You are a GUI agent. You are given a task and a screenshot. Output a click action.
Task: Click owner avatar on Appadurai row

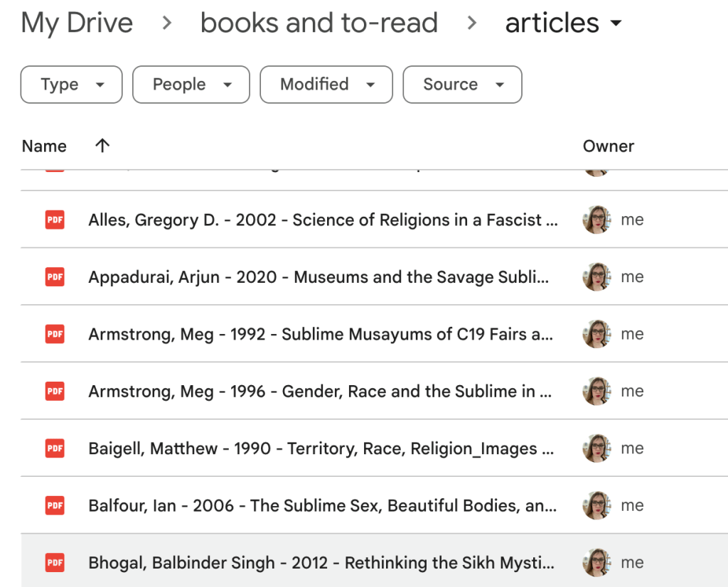pyautogui.click(x=596, y=277)
